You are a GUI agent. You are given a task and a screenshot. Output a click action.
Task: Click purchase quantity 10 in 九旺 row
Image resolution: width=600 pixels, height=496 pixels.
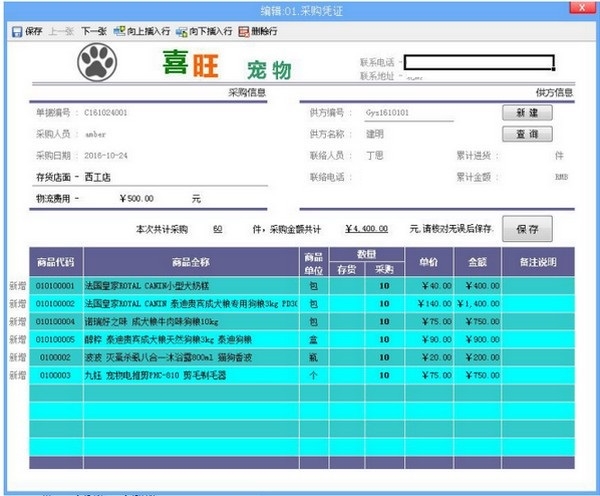pyautogui.click(x=385, y=375)
